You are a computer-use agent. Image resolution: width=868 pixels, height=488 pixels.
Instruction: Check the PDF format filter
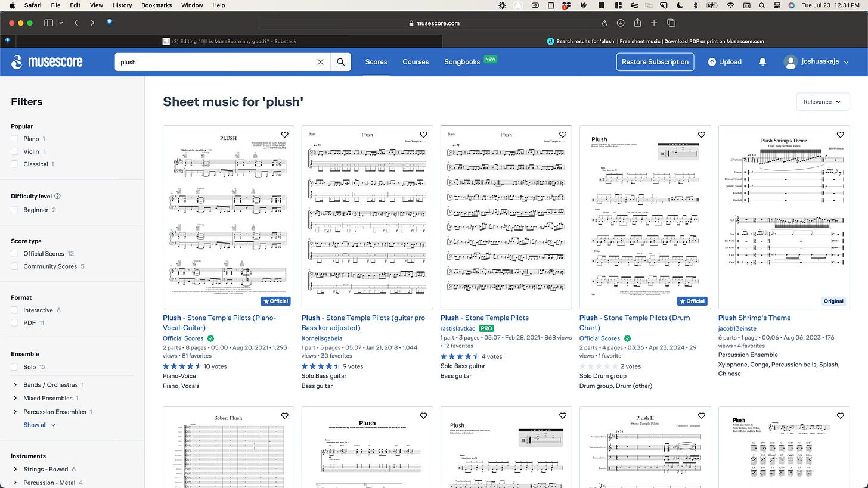click(14, 323)
